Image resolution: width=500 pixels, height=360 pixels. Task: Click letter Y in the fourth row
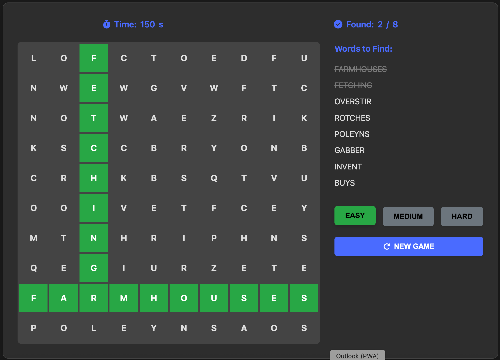click(x=214, y=148)
